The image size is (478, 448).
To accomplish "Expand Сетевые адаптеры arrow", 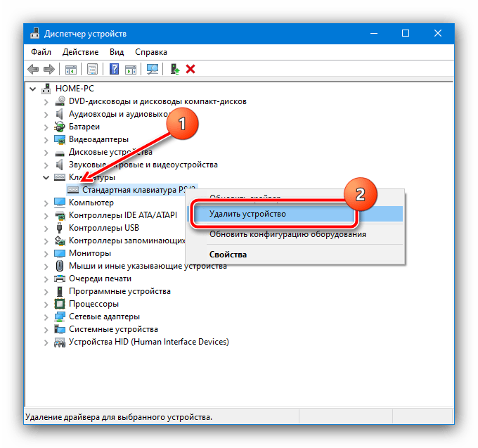I will [x=46, y=317].
